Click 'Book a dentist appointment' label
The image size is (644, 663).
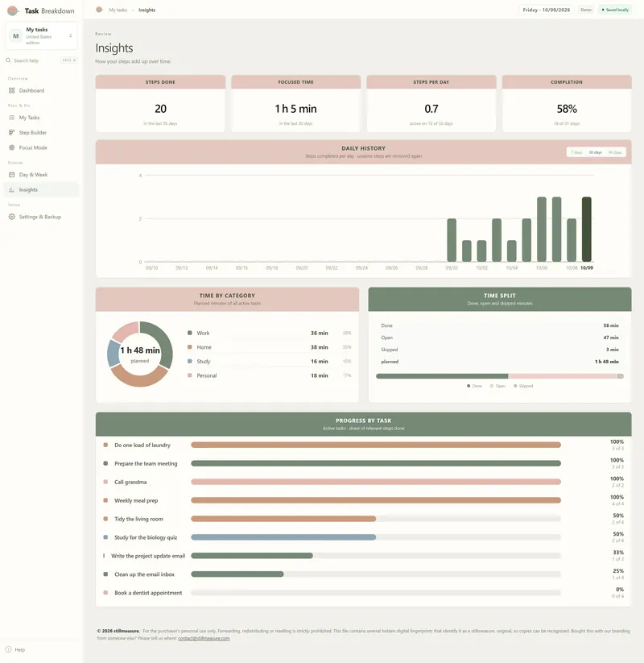tap(148, 593)
